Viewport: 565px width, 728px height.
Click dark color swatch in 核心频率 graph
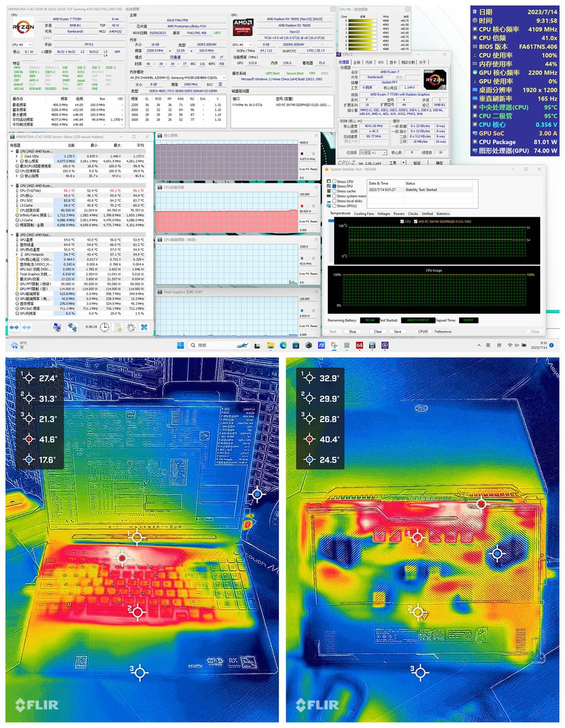tap(302, 154)
